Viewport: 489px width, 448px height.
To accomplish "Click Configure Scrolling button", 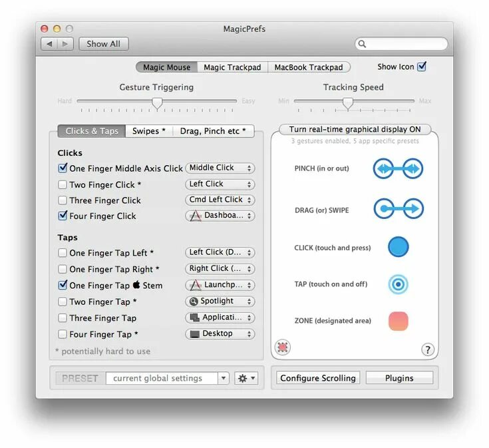I will point(318,378).
